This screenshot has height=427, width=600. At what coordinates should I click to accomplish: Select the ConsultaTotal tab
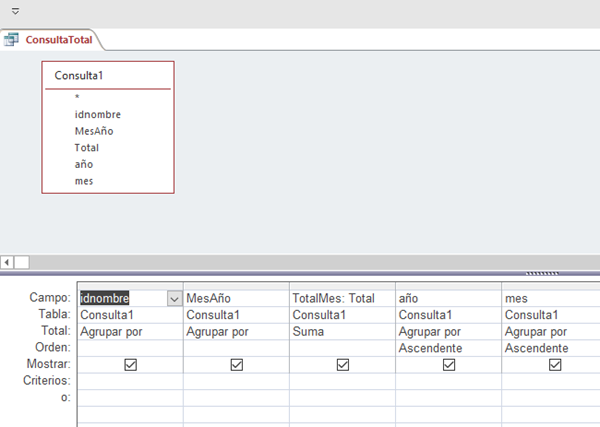click(60, 40)
